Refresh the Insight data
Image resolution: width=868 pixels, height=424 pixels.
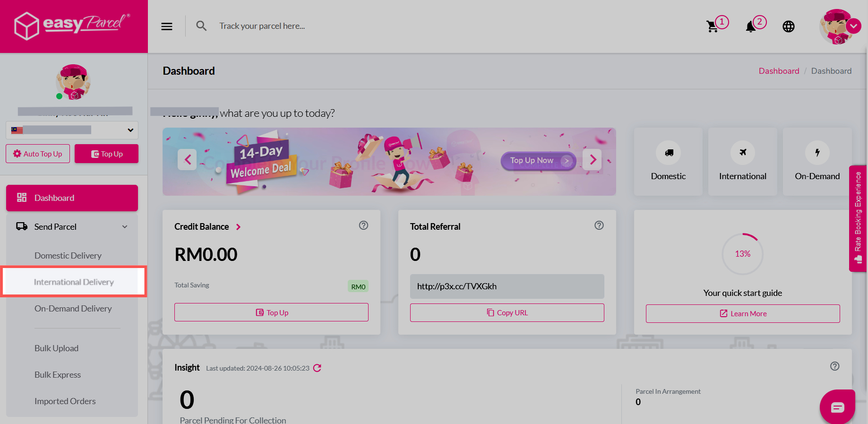pyautogui.click(x=317, y=368)
